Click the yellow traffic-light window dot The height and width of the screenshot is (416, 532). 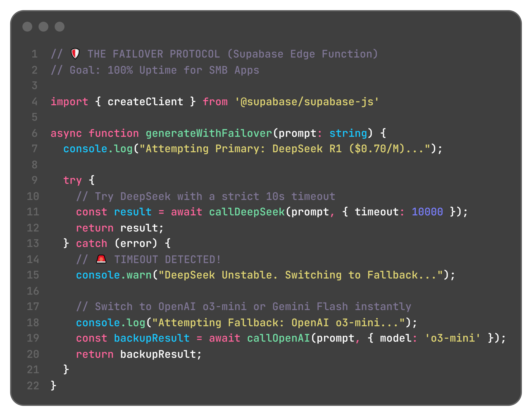tap(44, 27)
